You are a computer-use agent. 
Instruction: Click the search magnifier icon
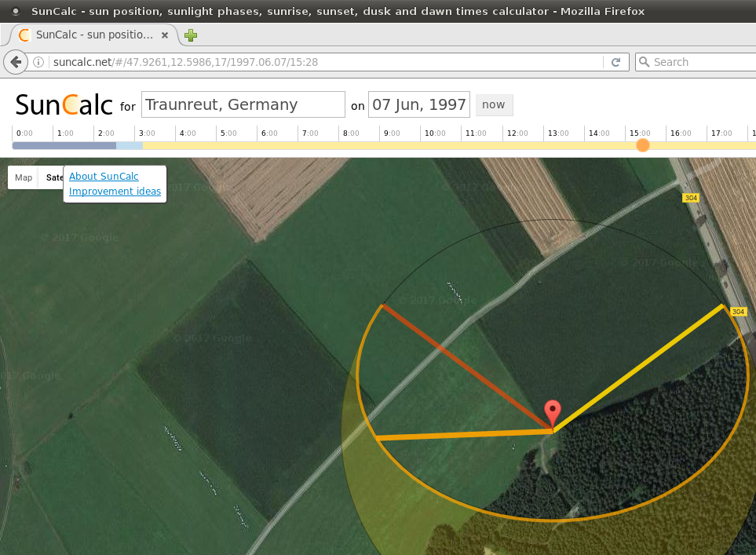645,62
